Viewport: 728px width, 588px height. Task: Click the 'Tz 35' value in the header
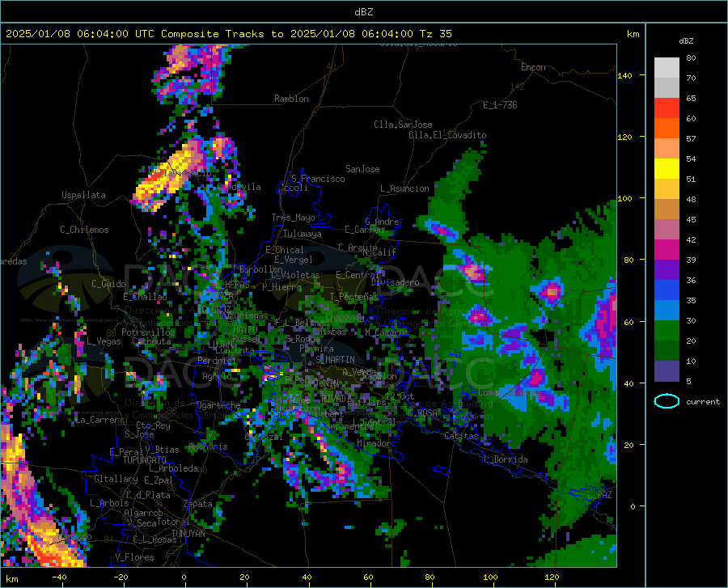coord(435,34)
